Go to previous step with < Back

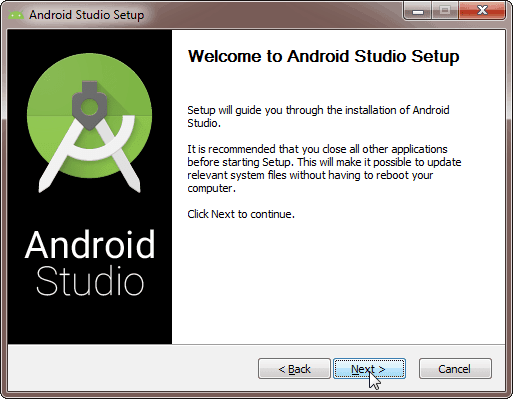pyautogui.click(x=294, y=369)
